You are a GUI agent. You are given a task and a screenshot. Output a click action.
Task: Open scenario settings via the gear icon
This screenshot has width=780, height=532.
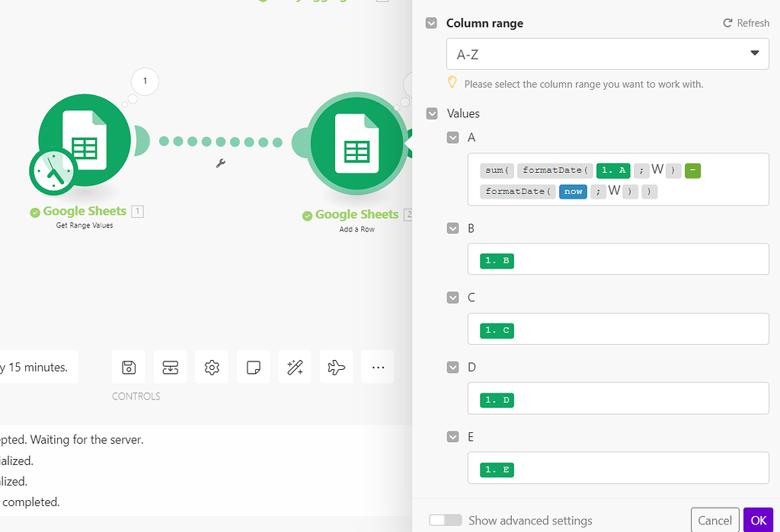coord(211,367)
